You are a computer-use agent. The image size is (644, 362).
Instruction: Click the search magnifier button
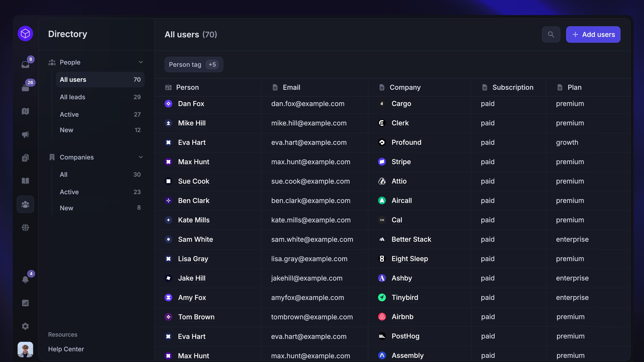(551, 35)
